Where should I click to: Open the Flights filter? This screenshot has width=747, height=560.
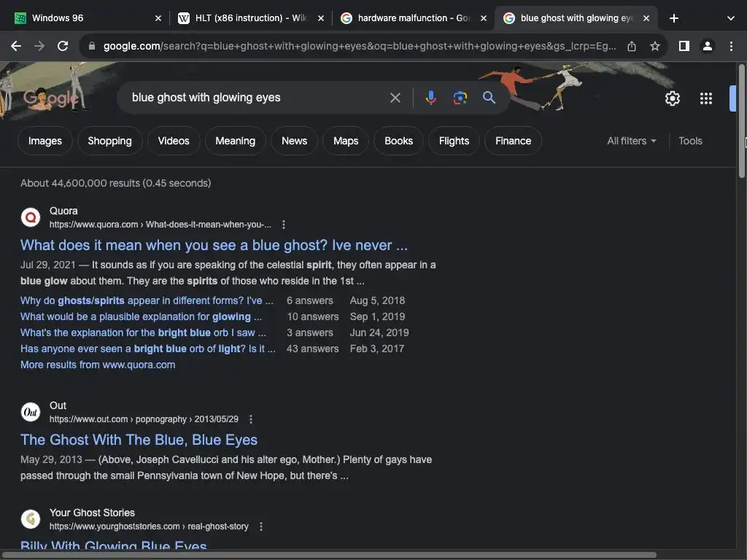click(454, 141)
